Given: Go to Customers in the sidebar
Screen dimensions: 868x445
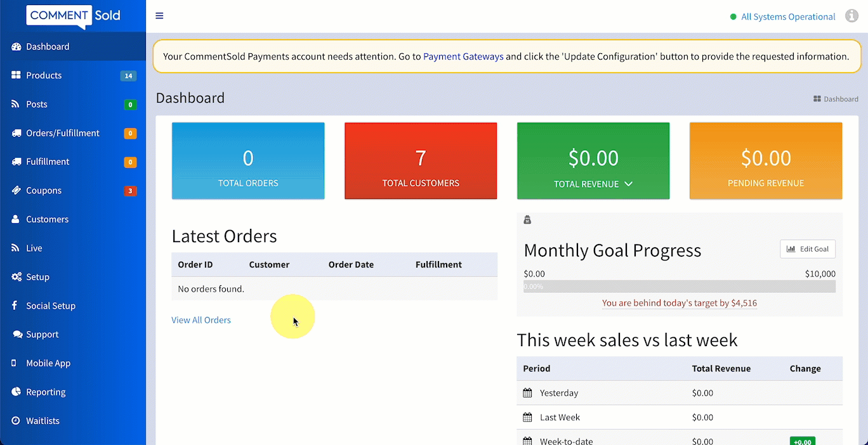Looking at the screenshot, I should pos(47,219).
